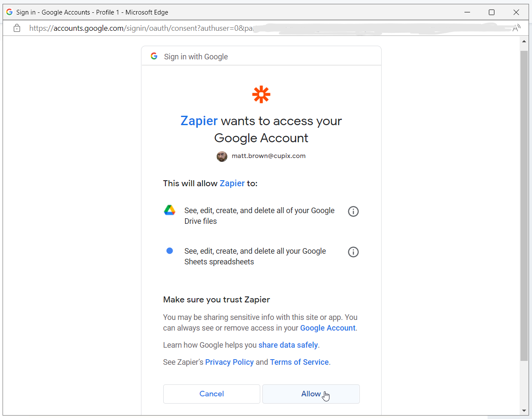Close the Google sign-in window
The height and width of the screenshot is (419, 532).
point(516,12)
